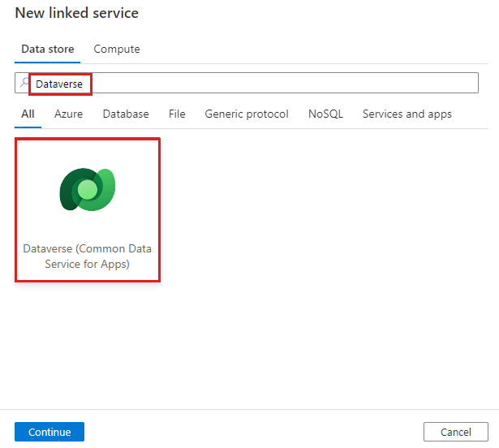Show the Database category
This screenshot has height=448, width=499.
coord(126,114)
